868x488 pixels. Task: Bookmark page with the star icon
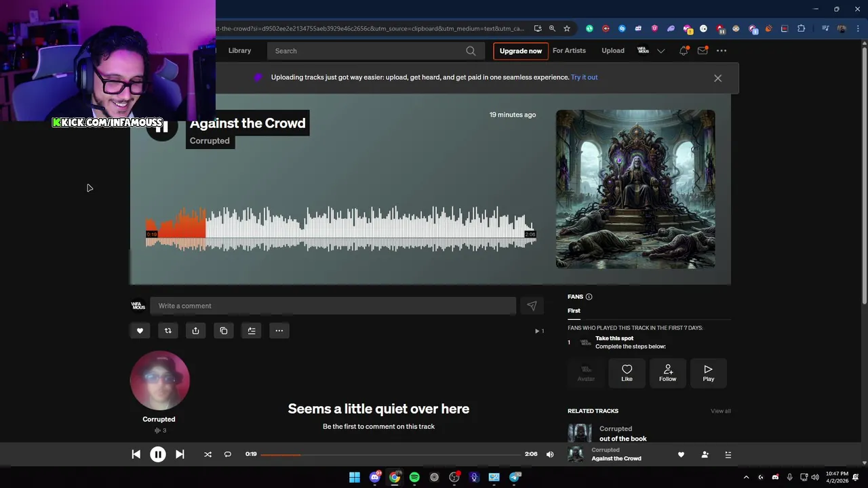coord(567,28)
